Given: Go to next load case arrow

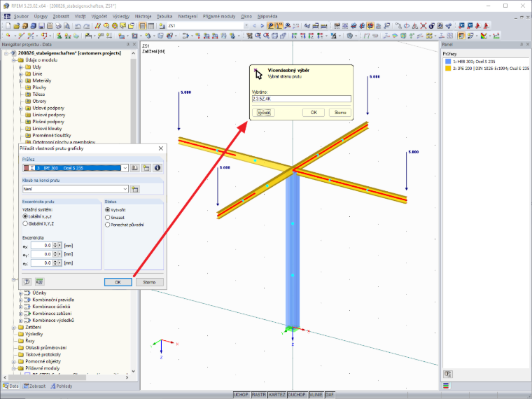Looking at the screenshot, I should pos(262,26).
